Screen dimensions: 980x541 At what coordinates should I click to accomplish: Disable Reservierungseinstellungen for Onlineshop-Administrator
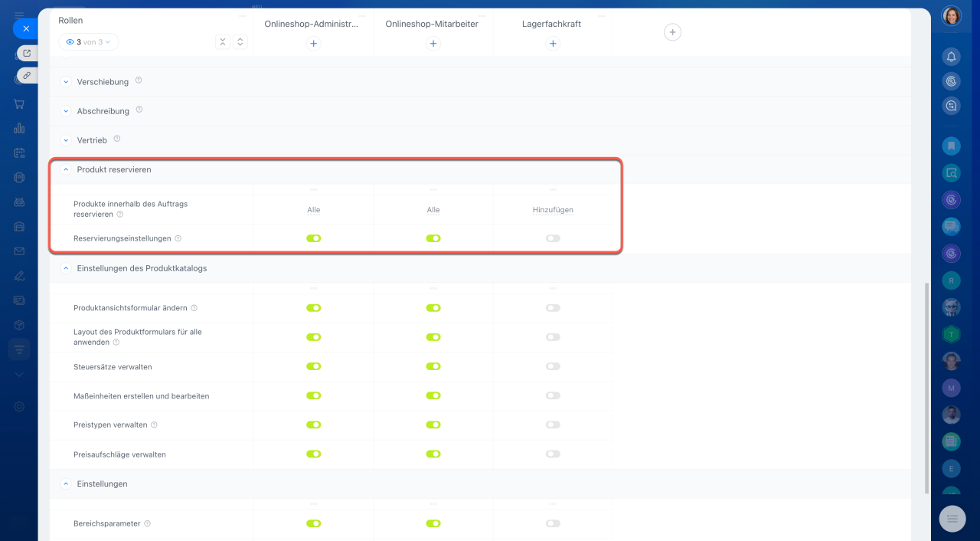[x=313, y=238]
